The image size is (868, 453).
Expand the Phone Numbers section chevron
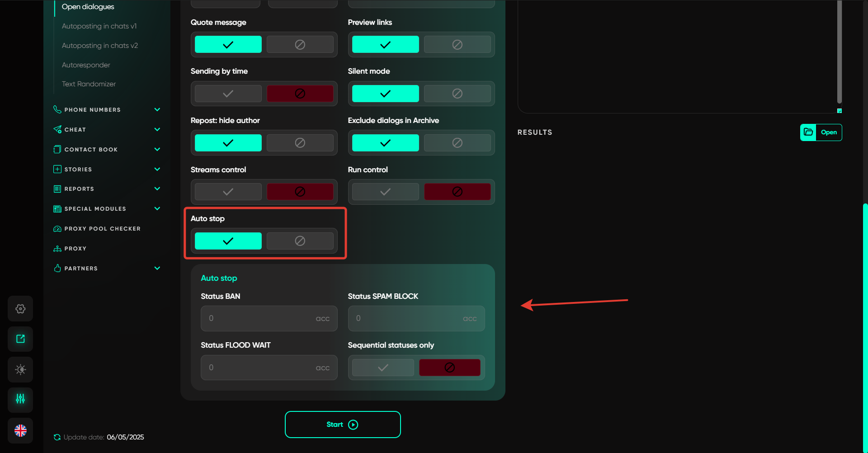[x=157, y=110]
